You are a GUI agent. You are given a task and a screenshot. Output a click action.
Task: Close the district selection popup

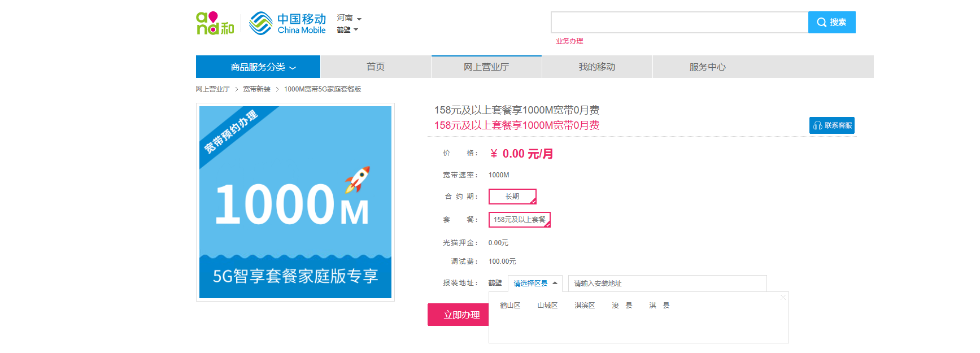(x=783, y=297)
